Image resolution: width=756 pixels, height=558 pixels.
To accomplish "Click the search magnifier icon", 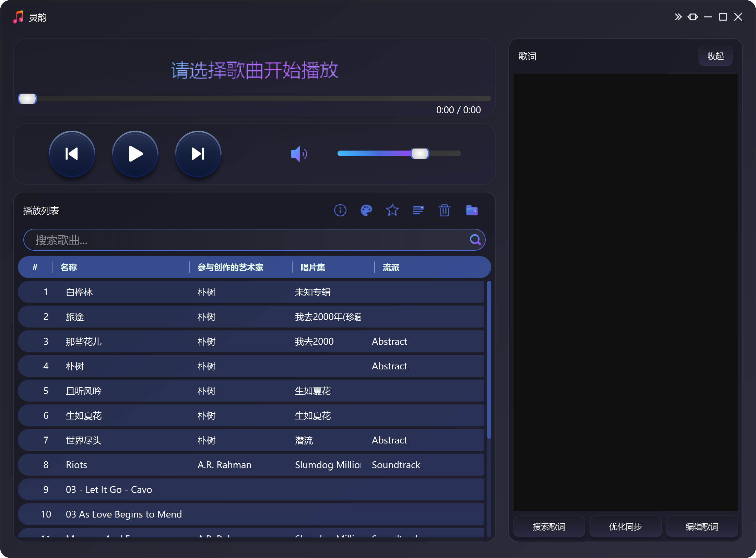I will pos(475,240).
